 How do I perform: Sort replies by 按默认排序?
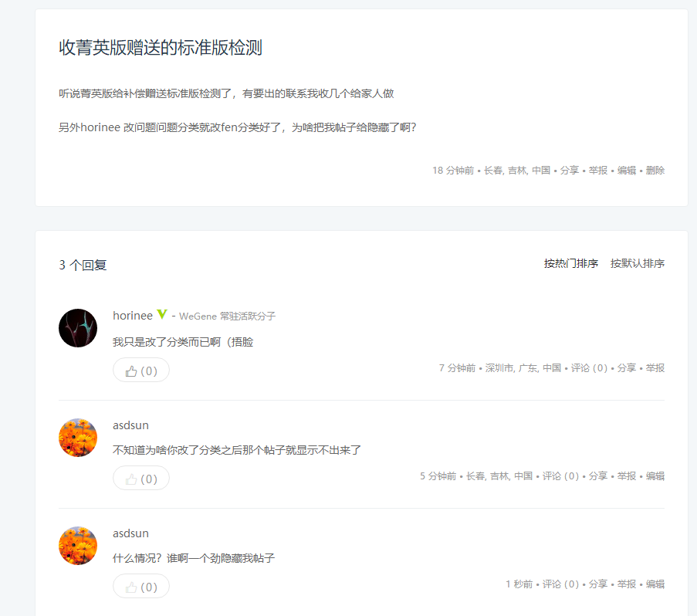coord(637,263)
